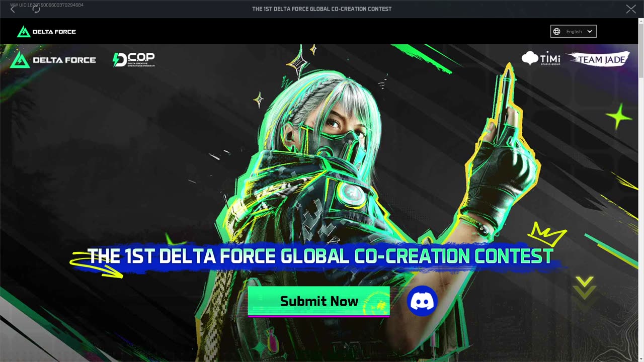Click the Delta Force logo in the black header

pos(46,32)
